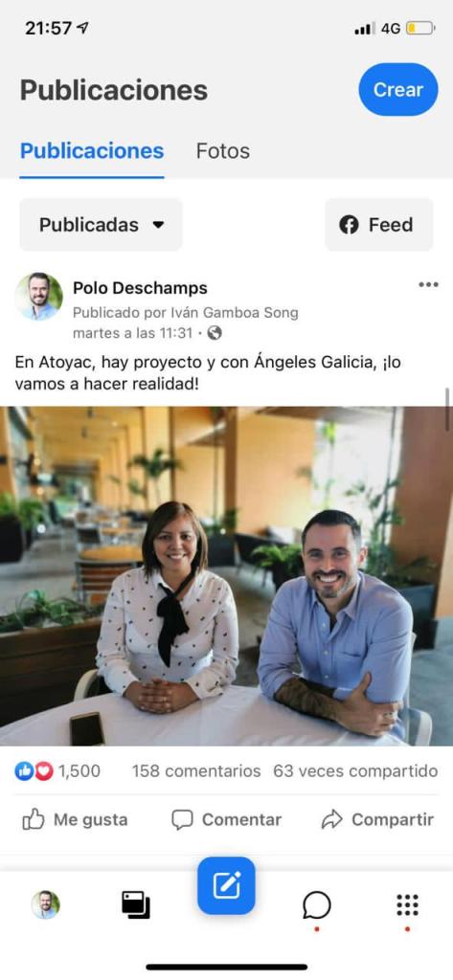The image size is (453, 980).
Task: Tap the thumbs-up Me gusta icon
Action: click(33, 819)
